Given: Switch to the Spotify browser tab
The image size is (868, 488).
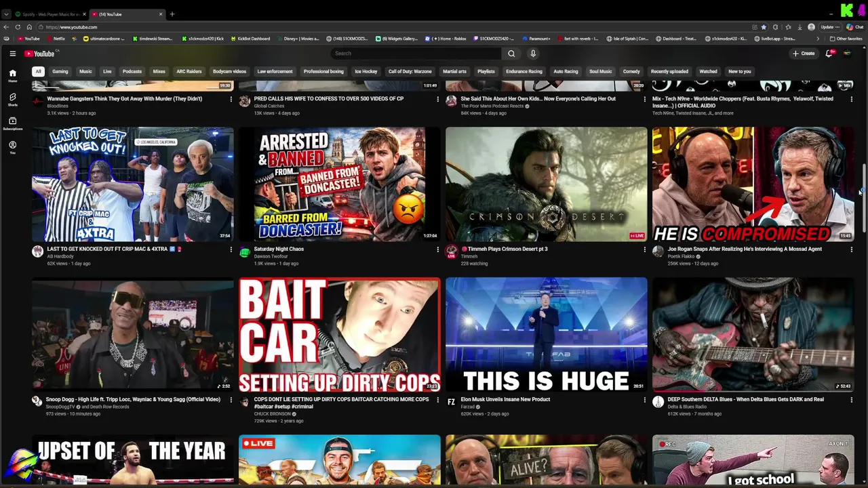Looking at the screenshot, I should [51, 14].
